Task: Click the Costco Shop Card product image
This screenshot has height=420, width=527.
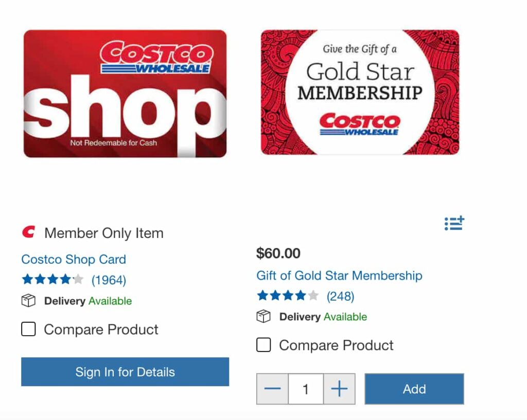Action: point(125,94)
